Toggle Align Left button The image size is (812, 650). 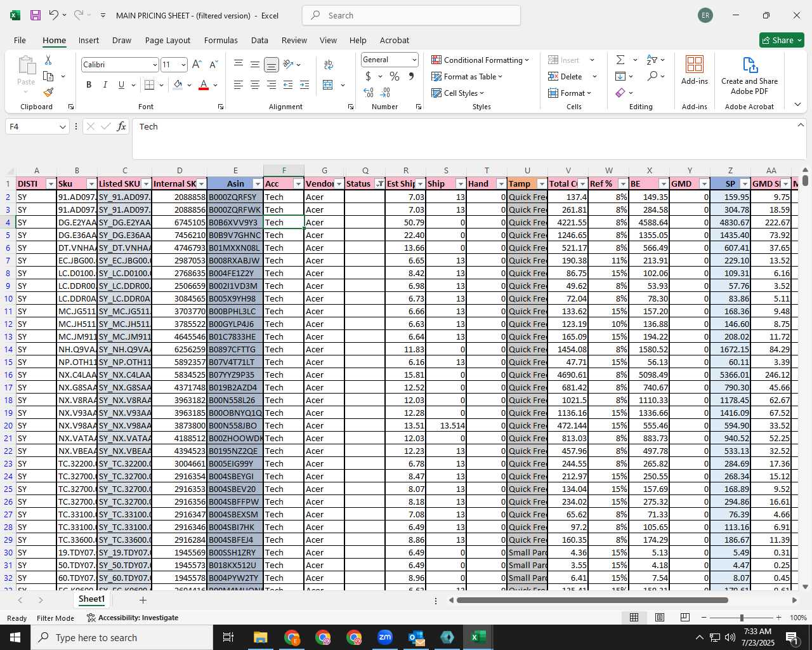(239, 85)
